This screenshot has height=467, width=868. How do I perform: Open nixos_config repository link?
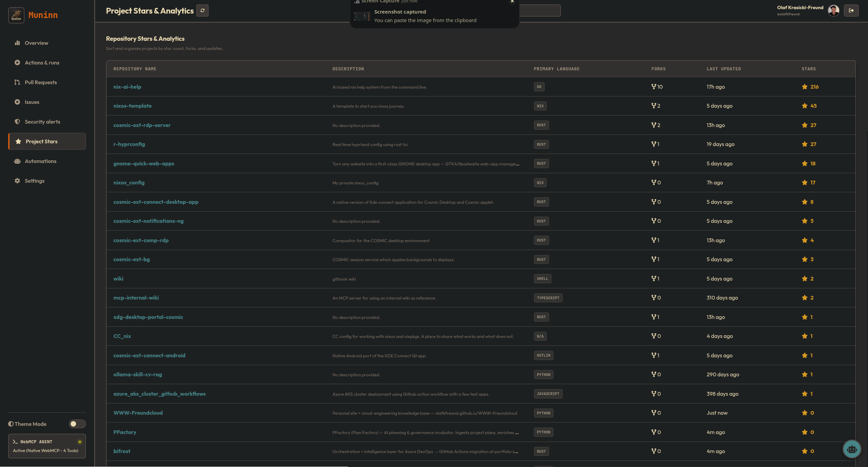tap(129, 182)
